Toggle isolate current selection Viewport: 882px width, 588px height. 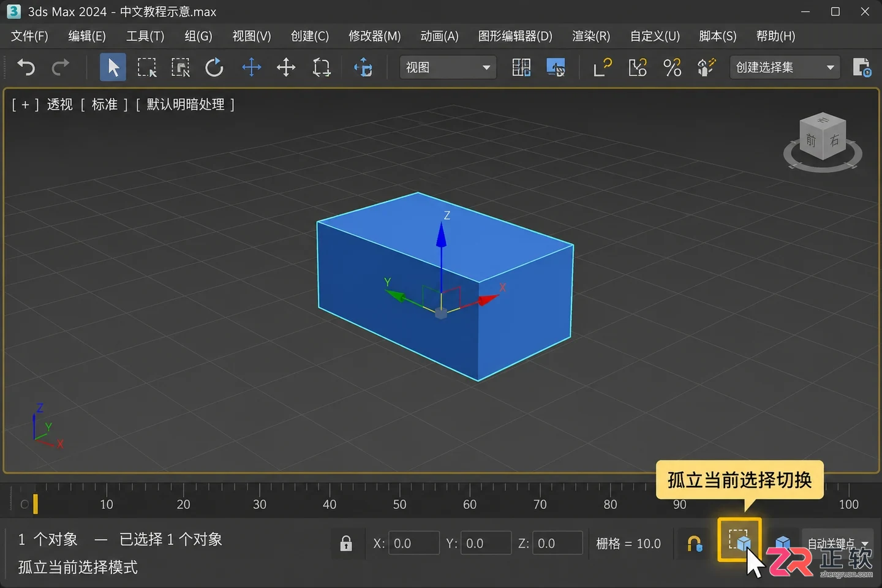tap(739, 540)
